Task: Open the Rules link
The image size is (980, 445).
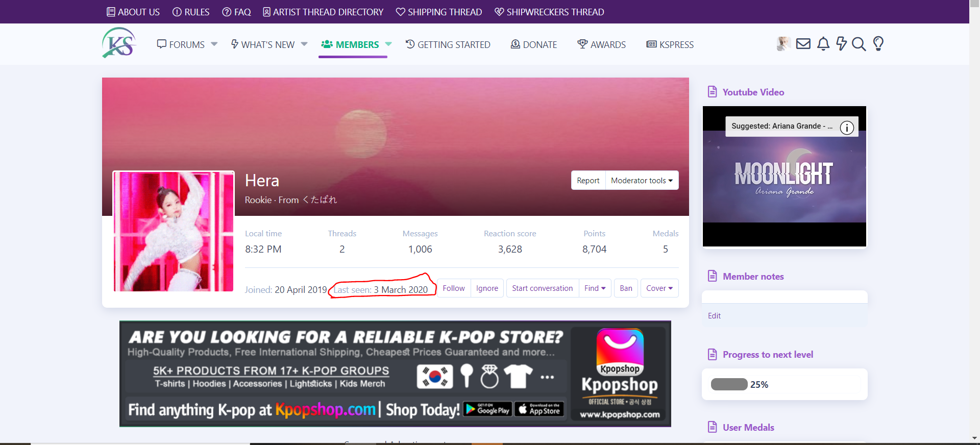Action: [191, 12]
